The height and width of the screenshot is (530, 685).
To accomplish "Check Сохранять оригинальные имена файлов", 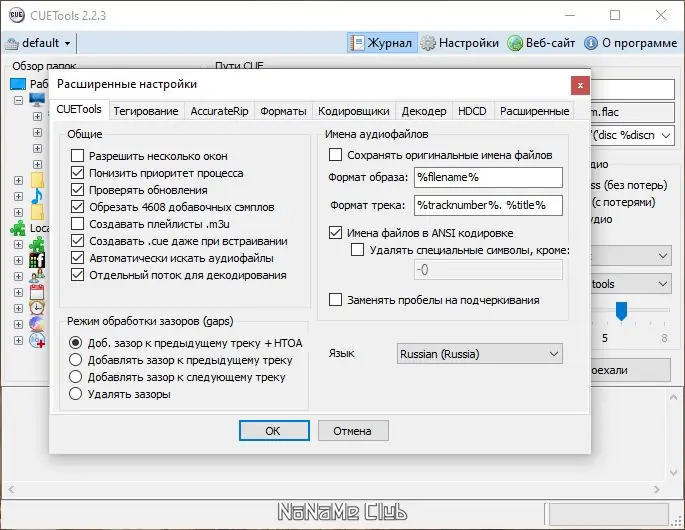I will click(335, 155).
